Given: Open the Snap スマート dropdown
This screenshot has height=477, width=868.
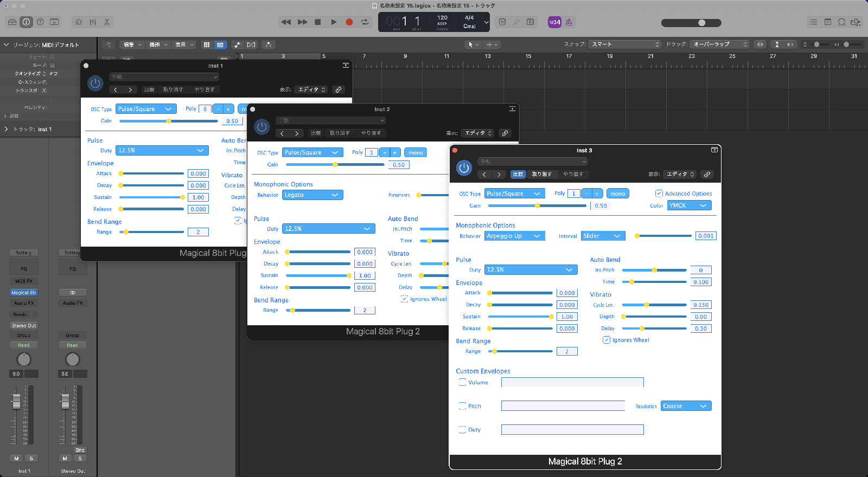Looking at the screenshot, I should click(x=625, y=44).
